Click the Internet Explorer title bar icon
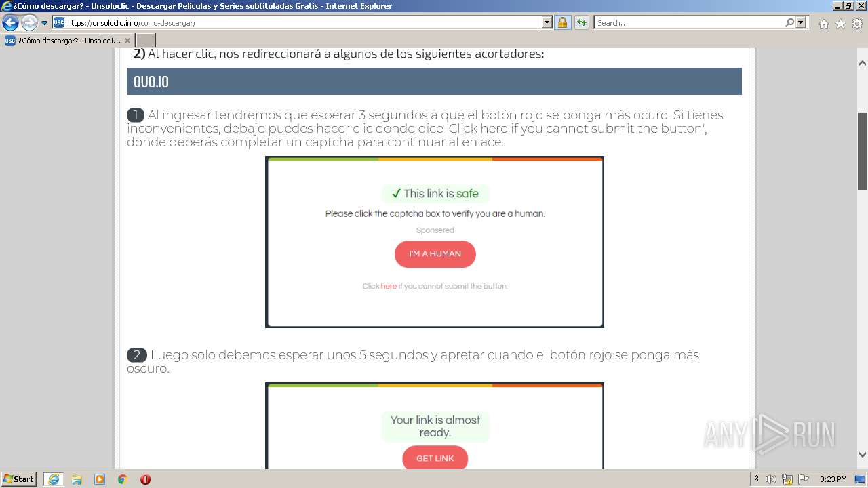Viewport: 868px width, 488px height. click(7, 6)
